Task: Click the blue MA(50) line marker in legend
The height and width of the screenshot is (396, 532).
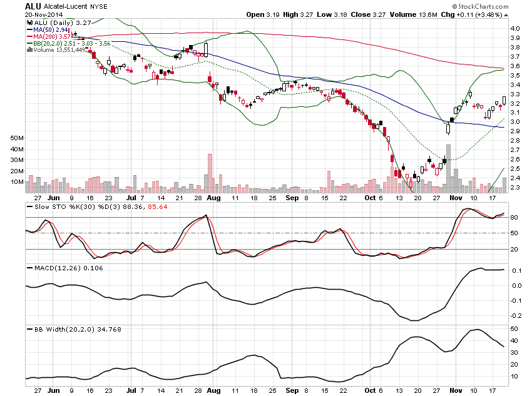Action: tap(30, 30)
